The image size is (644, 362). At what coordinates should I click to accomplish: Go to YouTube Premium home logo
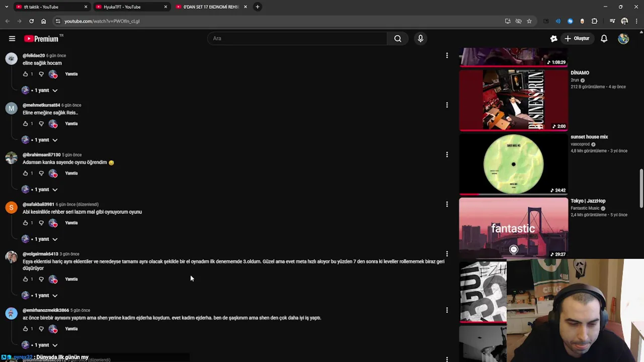[43, 39]
